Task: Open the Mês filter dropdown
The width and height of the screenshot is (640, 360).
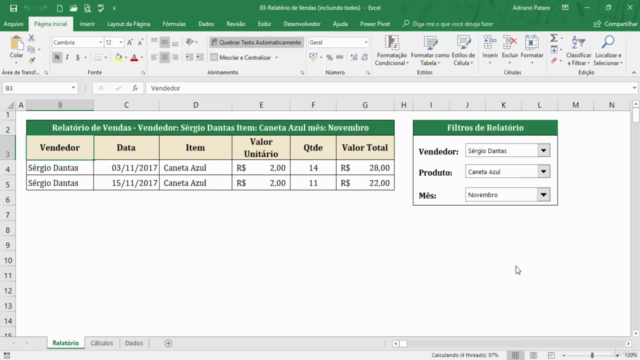Action: [x=543, y=195]
